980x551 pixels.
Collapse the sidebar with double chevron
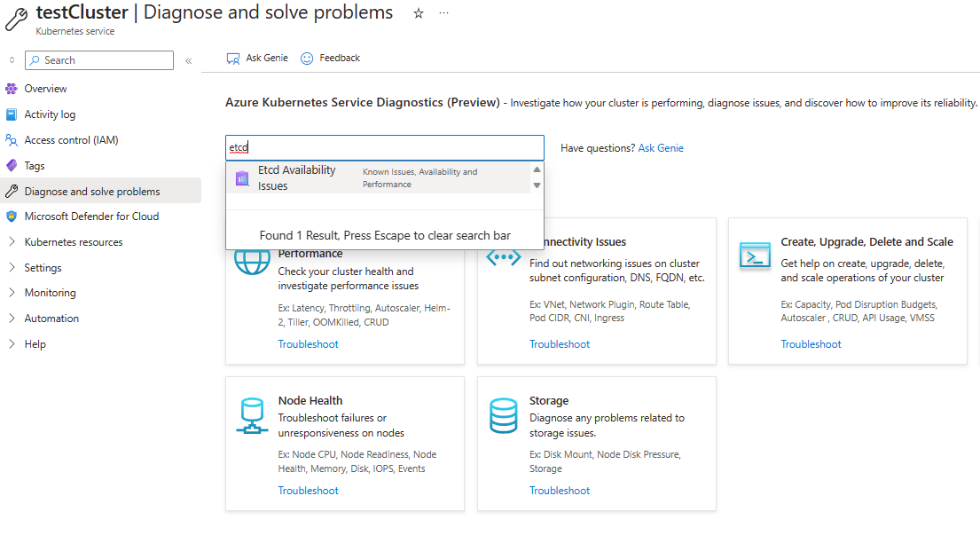188,60
